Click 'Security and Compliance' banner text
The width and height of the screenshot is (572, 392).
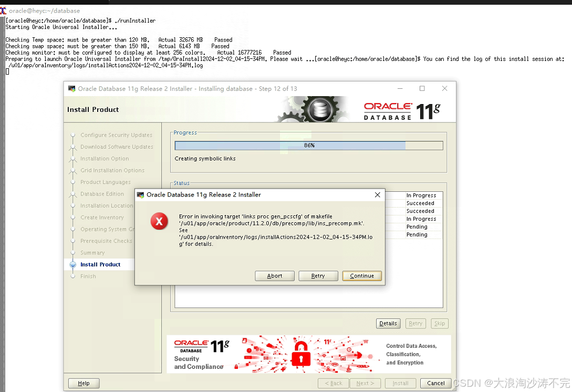pos(199,363)
